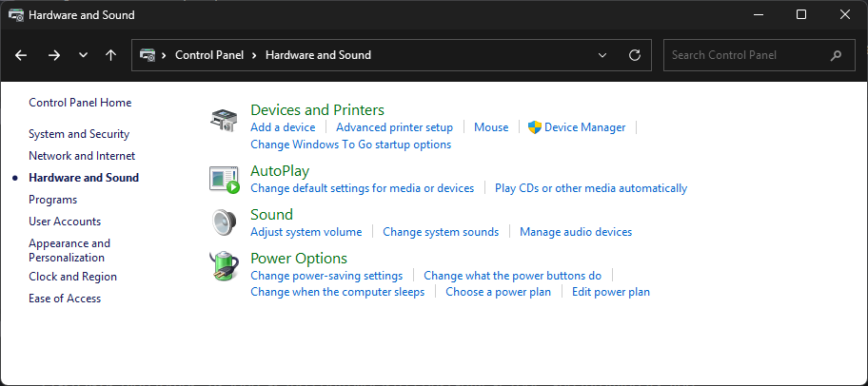The height and width of the screenshot is (386, 868).
Task: Click the search magnifier icon
Action: (x=836, y=55)
